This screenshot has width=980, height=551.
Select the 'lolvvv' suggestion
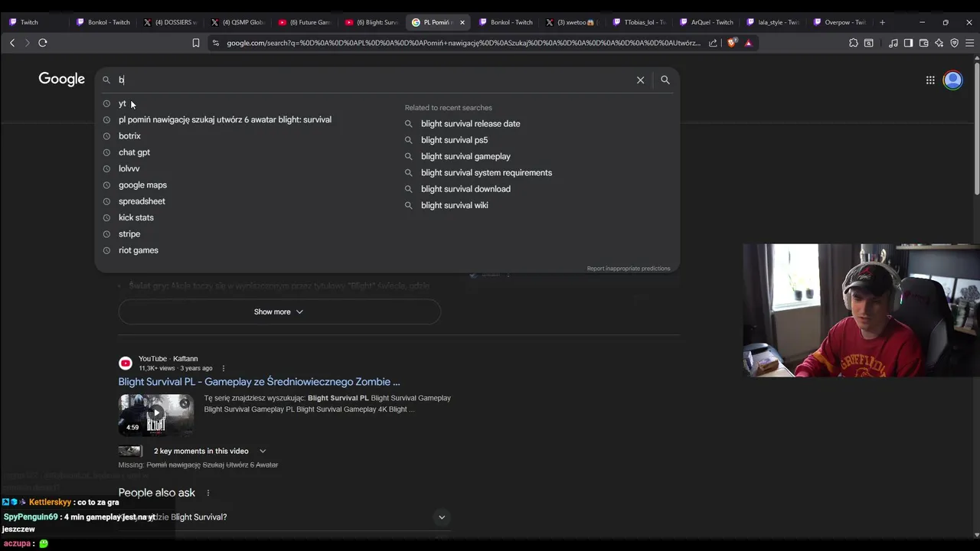pos(129,168)
